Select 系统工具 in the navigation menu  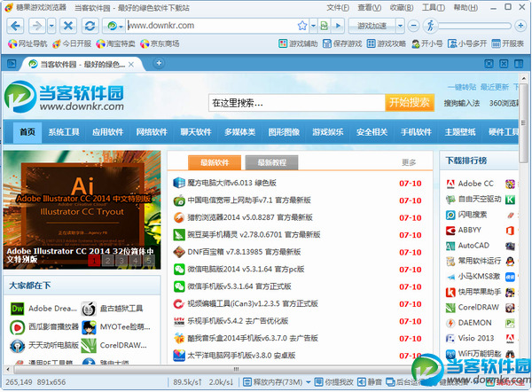click(x=64, y=132)
